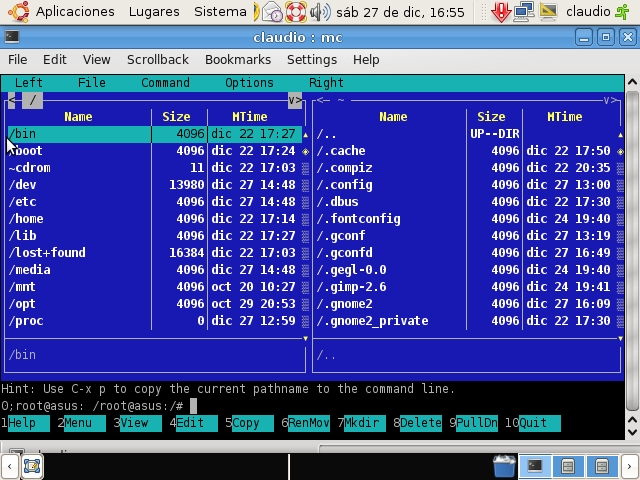
Task: Select the /home directory
Action: [x=155, y=219]
